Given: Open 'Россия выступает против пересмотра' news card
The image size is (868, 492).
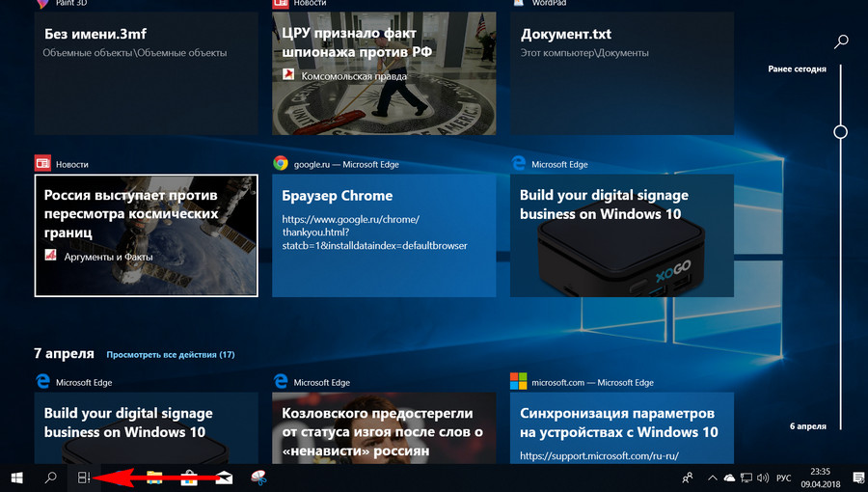Looking at the screenshot, I should pos(146,235).
